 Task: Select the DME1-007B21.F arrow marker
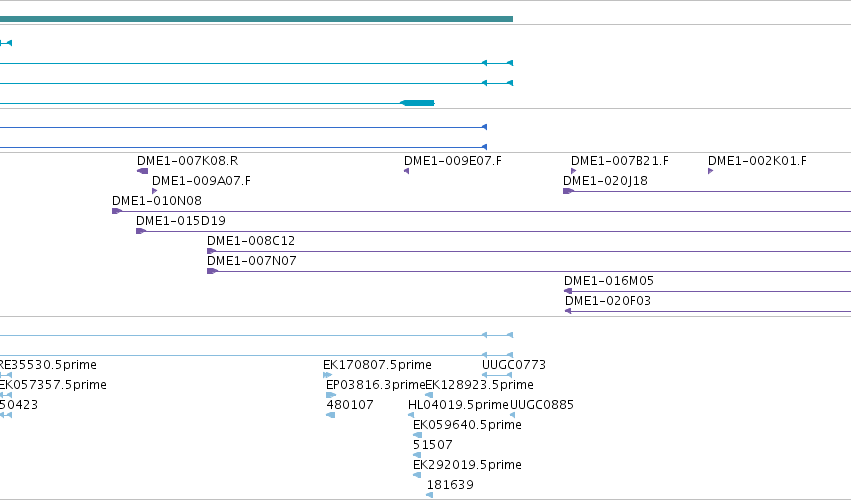pyautogui.click(x=574, y=171)
